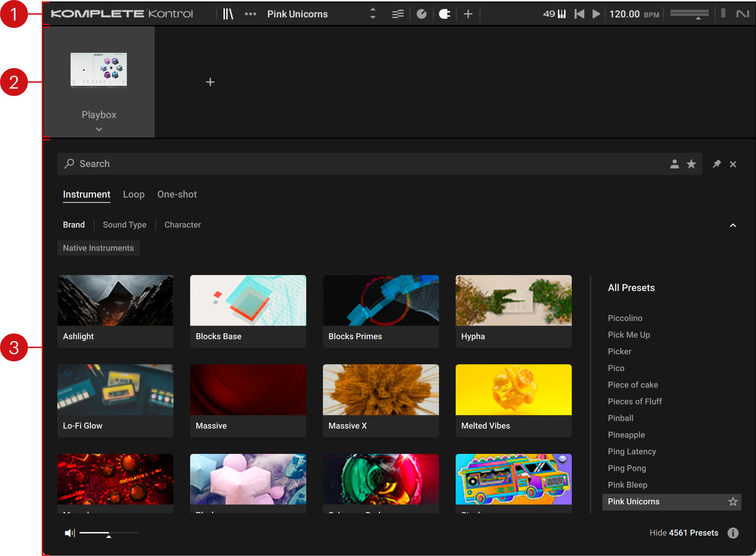Viewport: 756px width, 556px height.
Task: Open the Blocks Primes product tile
Action: click(381, 311)
